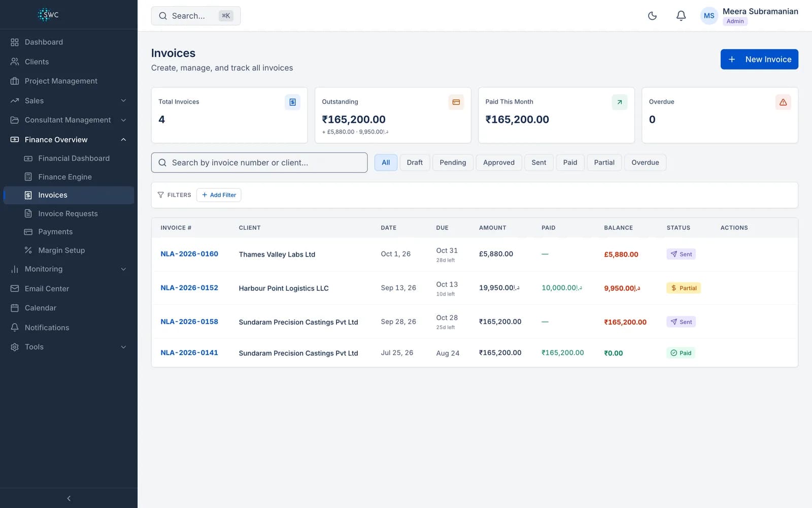The image size is (812, 508).
Task: Collapse the Finance Overview section chevron
Action: [x=123, y=140]
